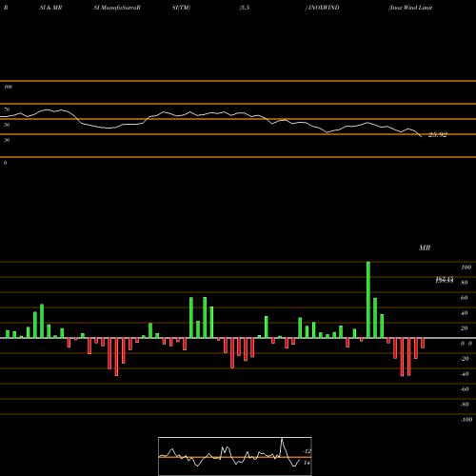Click the 'Inox Wind Limit' company name
This screenshot has width=476, height=476.
point(410,8)
